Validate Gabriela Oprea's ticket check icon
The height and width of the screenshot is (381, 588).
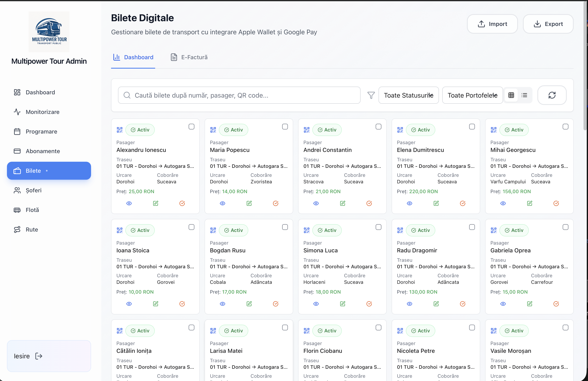(x=556, y=304)
